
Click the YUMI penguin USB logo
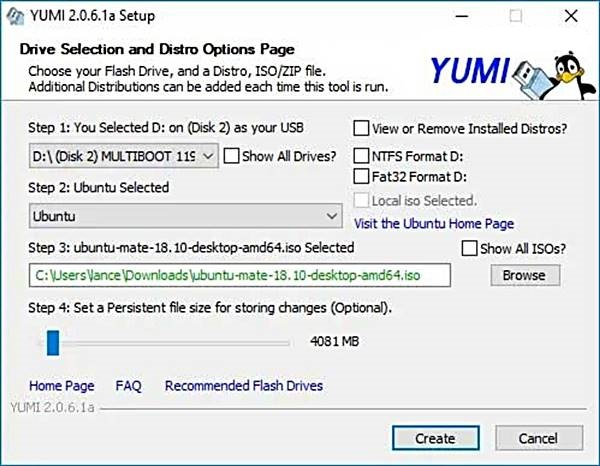point(513,75)
